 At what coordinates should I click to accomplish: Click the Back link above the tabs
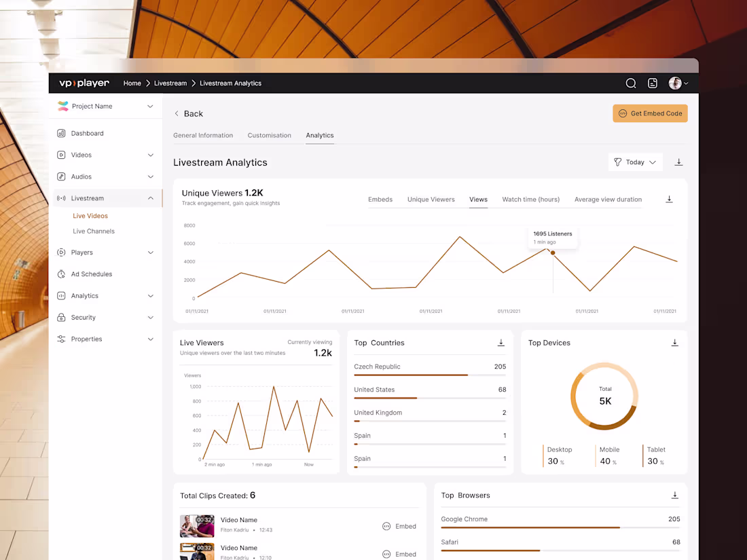click(x=188, y=113)
